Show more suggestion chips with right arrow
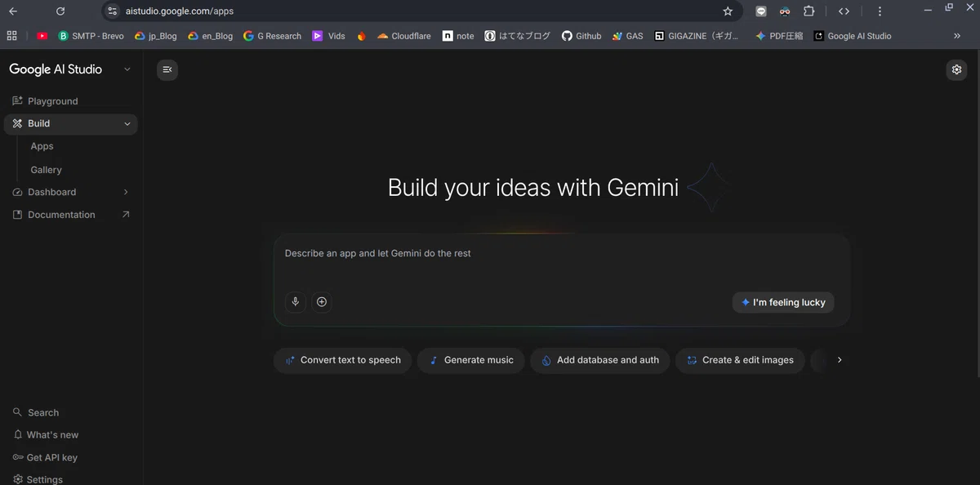Screen dimensions: 980x485 pyautogui.click(x=840, y=360)
